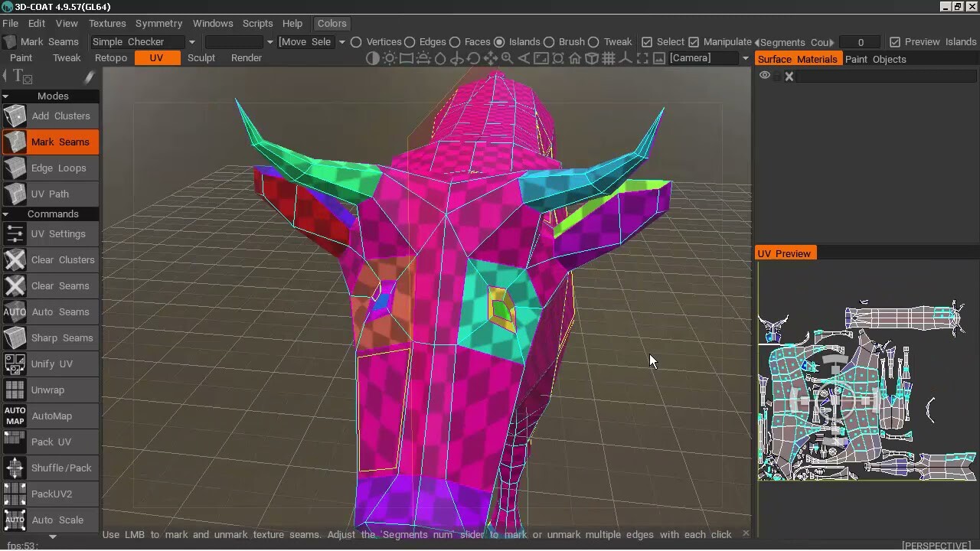The height and width of the screenshot is (551, 980).
Task: Toggle the eye visibility icon in Surface Materials panel
Action: click(764, 75)
